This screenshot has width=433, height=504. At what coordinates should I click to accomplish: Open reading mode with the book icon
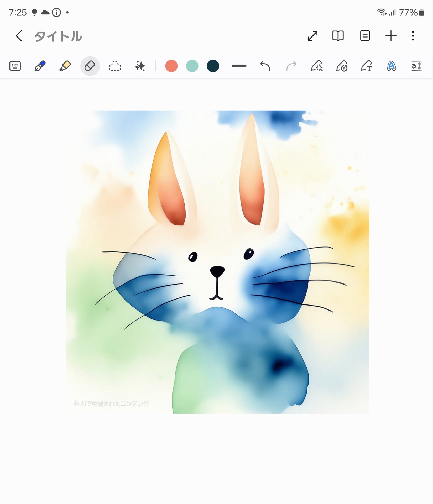(x=338, y=36)
